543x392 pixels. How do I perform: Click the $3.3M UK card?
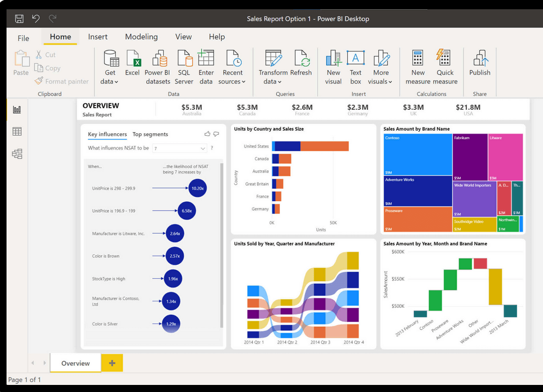413,109
